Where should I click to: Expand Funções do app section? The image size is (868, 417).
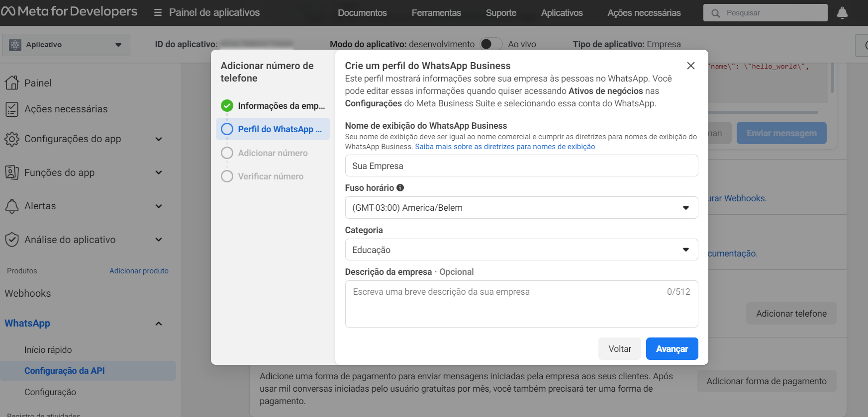click(x=159, y=172)
